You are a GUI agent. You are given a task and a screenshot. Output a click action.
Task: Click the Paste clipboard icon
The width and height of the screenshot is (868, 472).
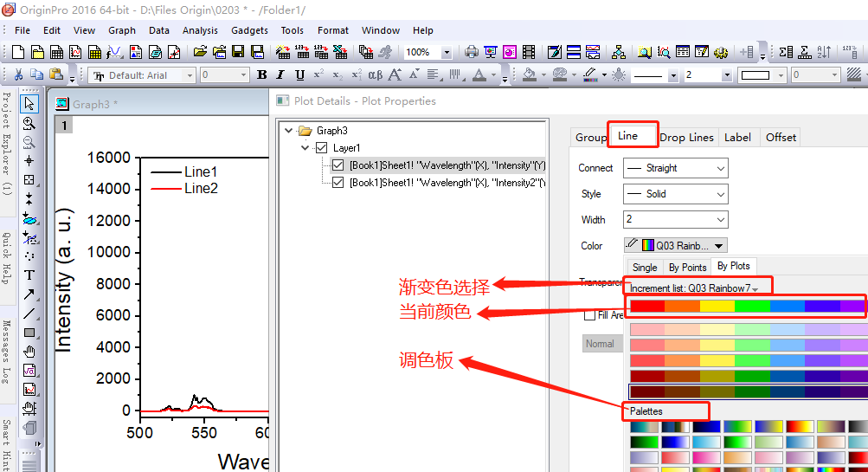tap(55, 74)
